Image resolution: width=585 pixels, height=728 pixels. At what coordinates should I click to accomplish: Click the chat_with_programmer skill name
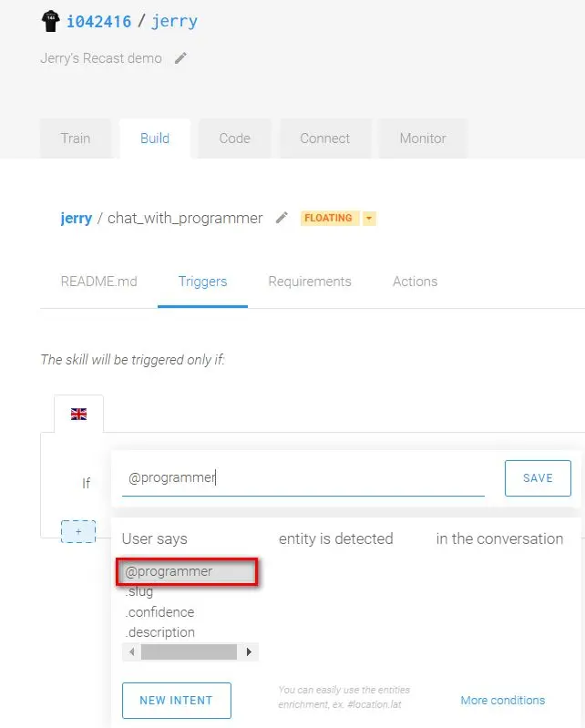point(185,218)
